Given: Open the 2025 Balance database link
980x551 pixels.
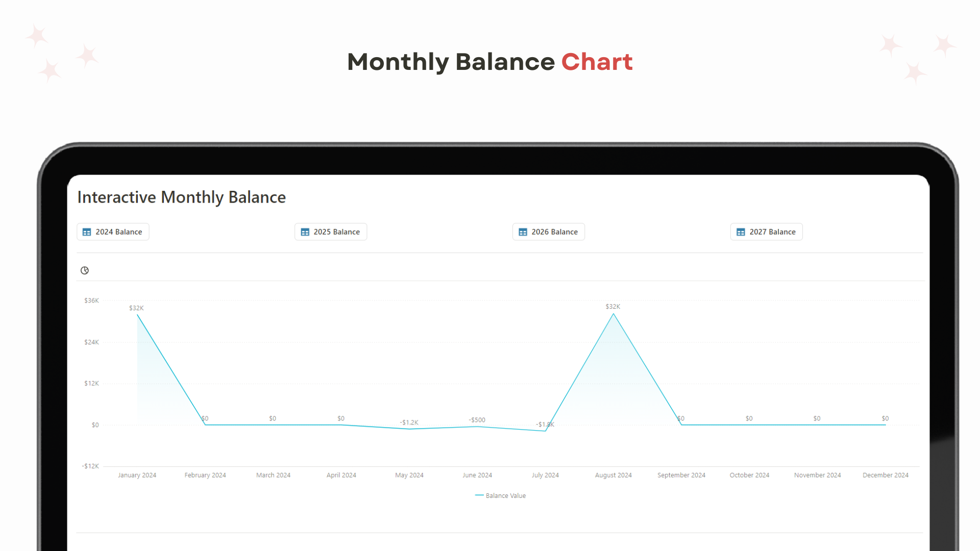Looking at the screenshot, I should coord(331,232).
